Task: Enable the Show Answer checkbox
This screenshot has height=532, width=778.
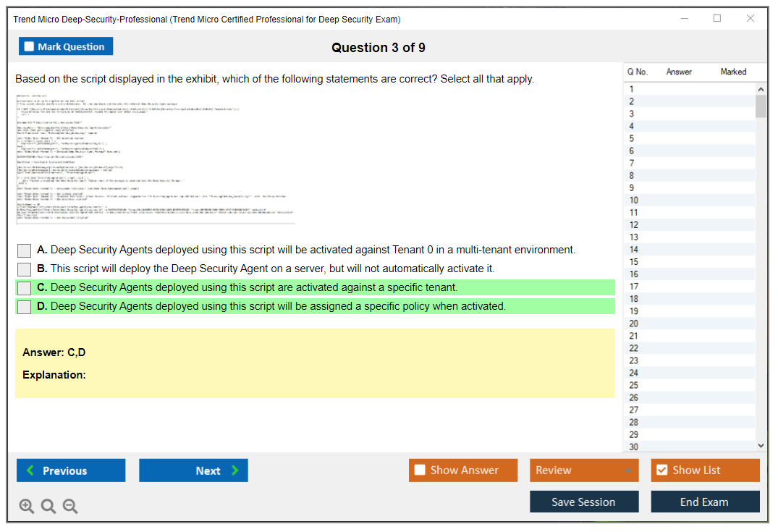Action: click(420, 470)
